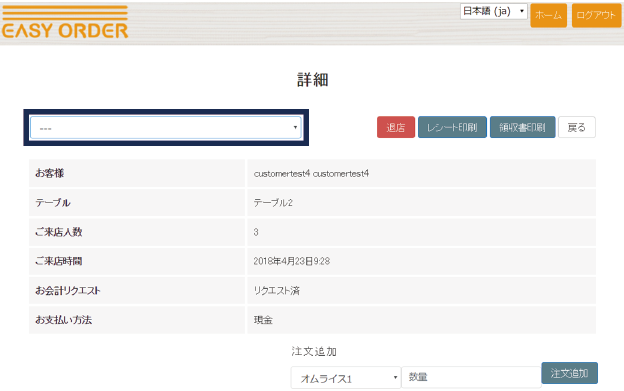Click レシート印刷 to print receipt

[x=452, y=127]
